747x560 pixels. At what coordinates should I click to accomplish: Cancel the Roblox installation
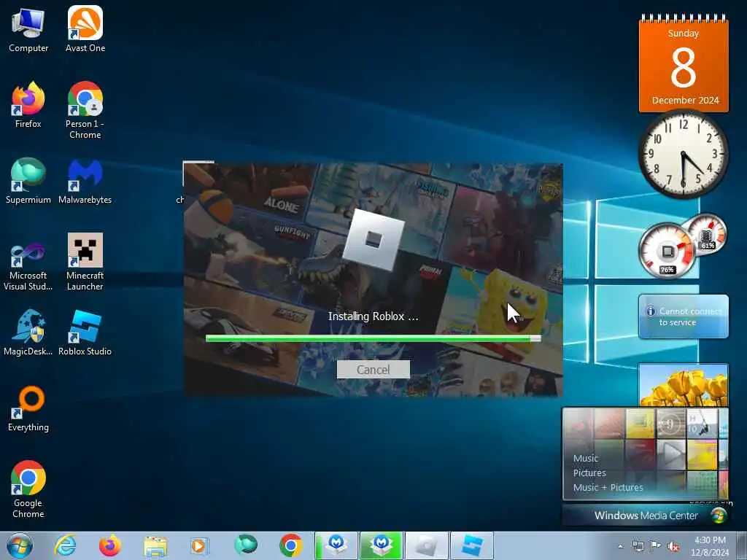pos(373,370)
